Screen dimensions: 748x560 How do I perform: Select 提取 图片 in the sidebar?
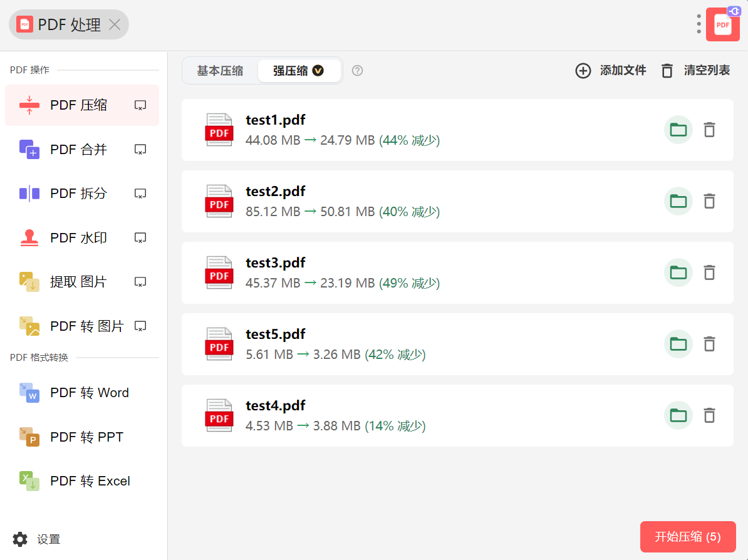[82, 282]
